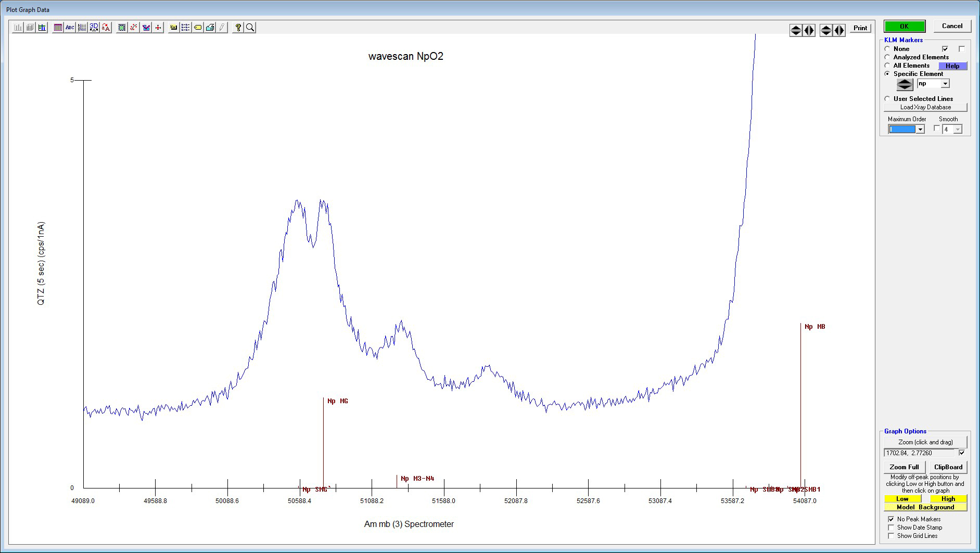Screen dimensions: 980x553
Task: Click the Zoom Full button
Action: coord(904,467)
